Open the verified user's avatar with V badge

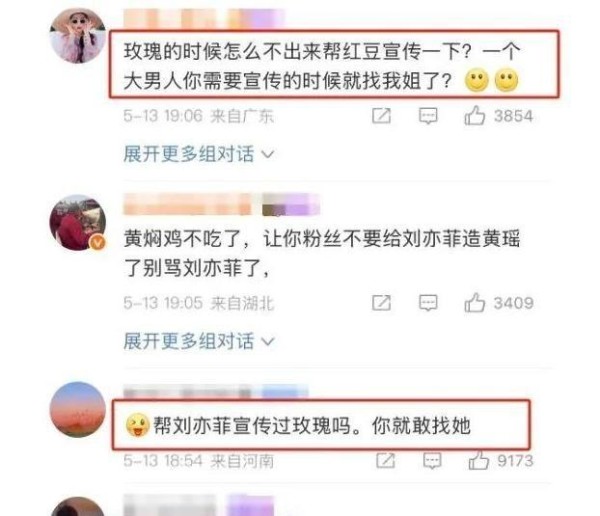(78, 223)
